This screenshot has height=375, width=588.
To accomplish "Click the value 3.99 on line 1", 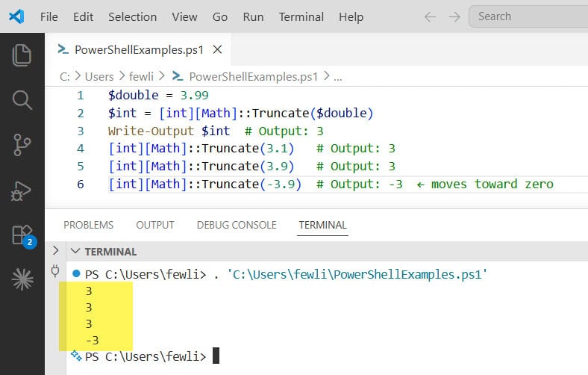I will (194, 96).
